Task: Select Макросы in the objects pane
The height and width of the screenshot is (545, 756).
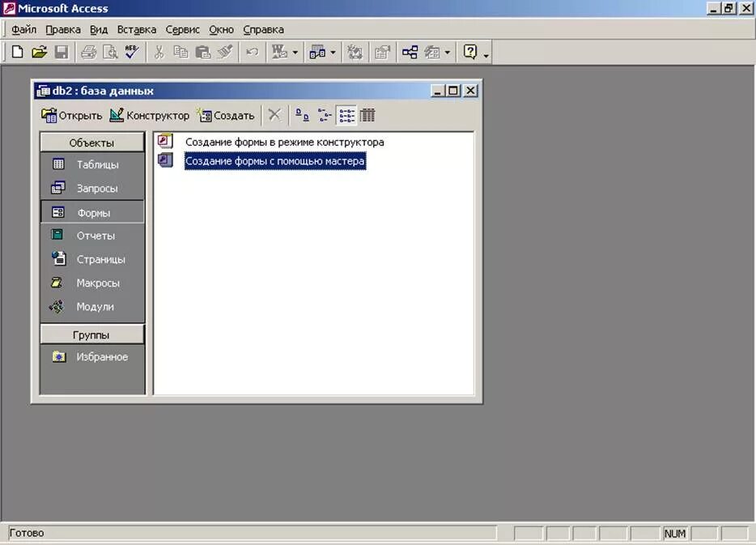Action: pyautogui.click(x=91, y=283)
